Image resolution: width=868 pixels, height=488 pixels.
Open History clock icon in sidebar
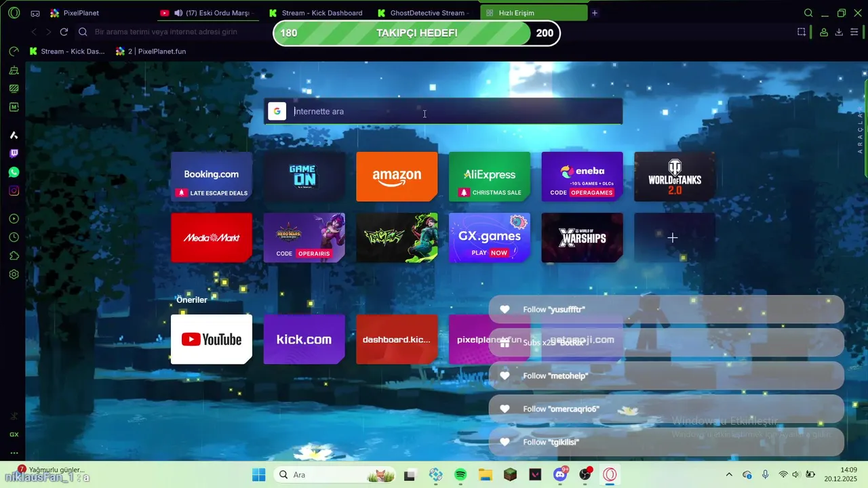14,237
